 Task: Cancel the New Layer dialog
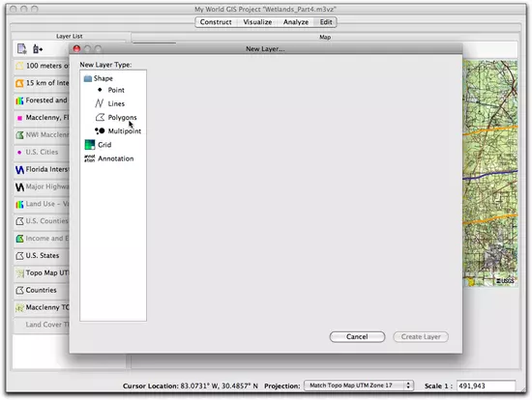pos(357,336)
